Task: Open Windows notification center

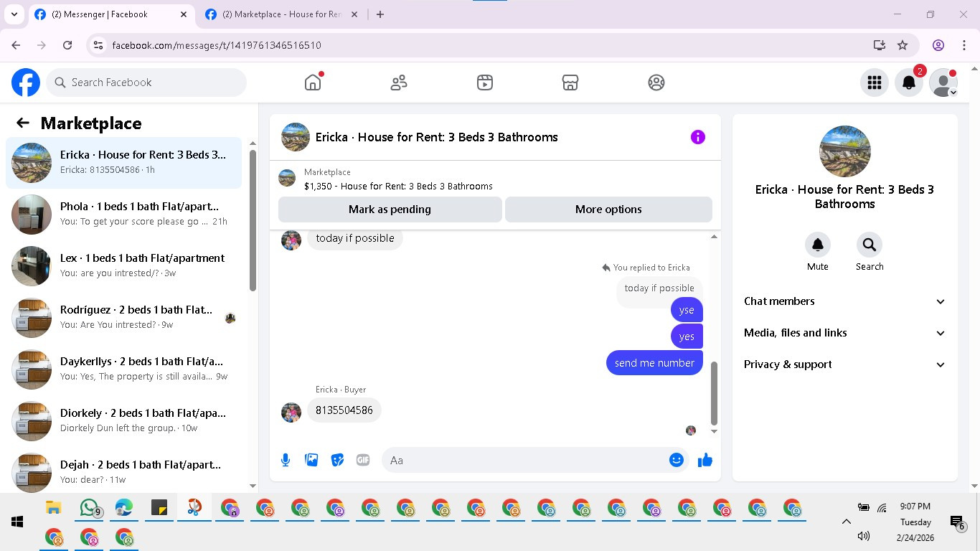Action: [957, 523]
